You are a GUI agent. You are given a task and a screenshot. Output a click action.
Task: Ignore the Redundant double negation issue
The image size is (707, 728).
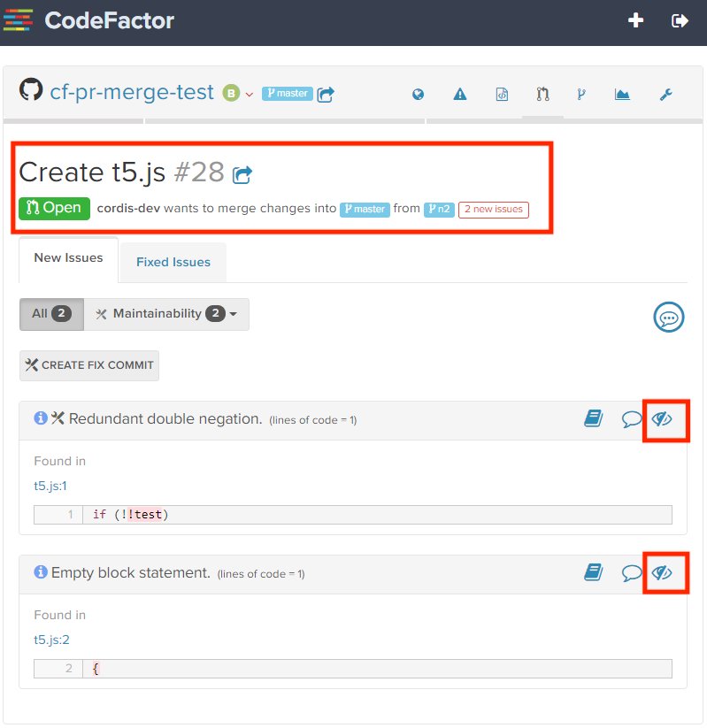662,419
